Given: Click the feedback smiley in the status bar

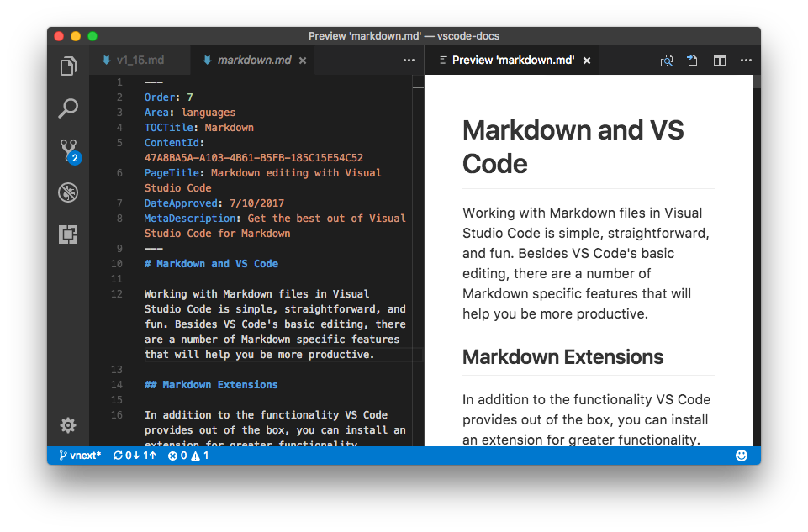Looking at the screenshot, I should click(x=741, y=455).
